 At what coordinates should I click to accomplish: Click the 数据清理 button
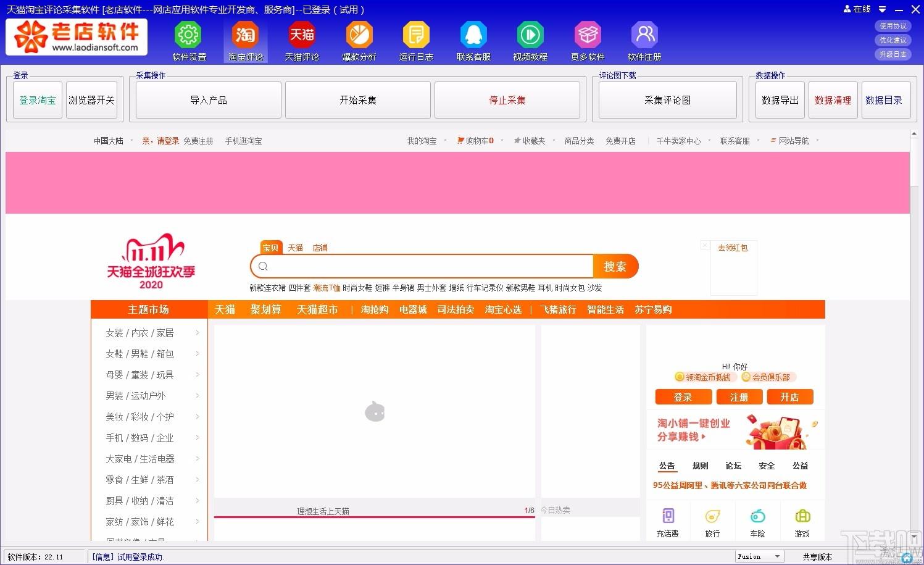coord(833,100)
